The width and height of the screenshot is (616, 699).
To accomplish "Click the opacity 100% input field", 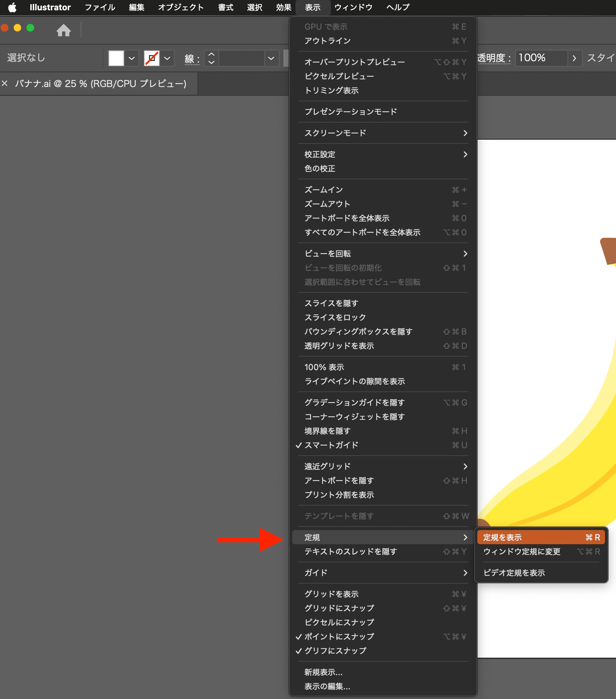I will pyautogui.click(x=541, y=58).
